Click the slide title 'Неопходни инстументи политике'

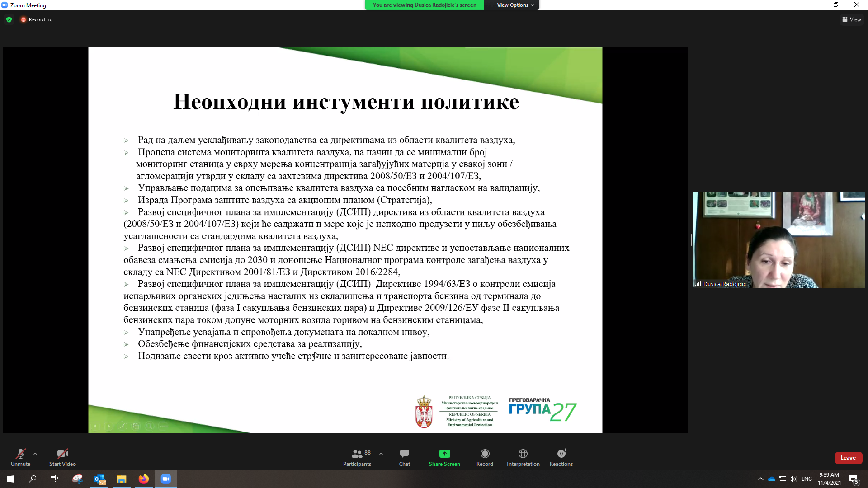[346, 101]
